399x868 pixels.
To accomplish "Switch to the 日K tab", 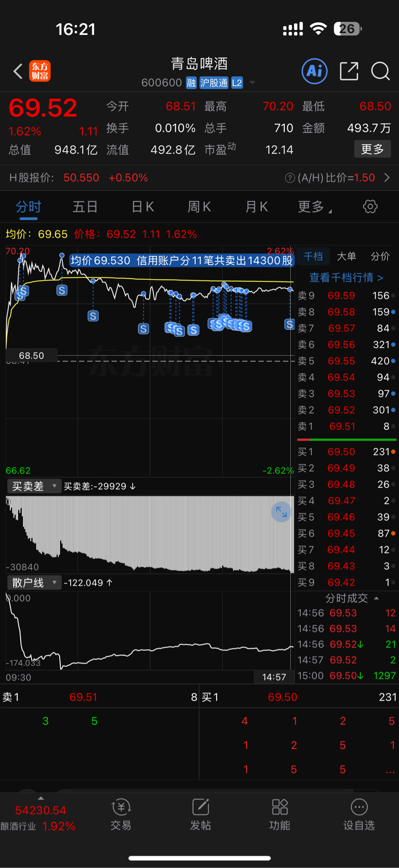I will (142, 207).
